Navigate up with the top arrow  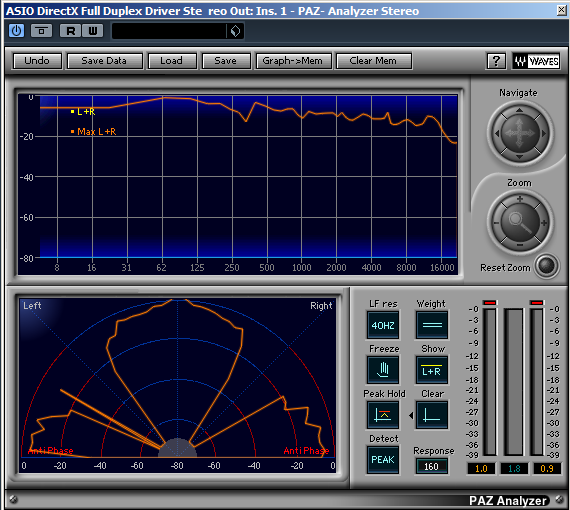click(519, 109)
